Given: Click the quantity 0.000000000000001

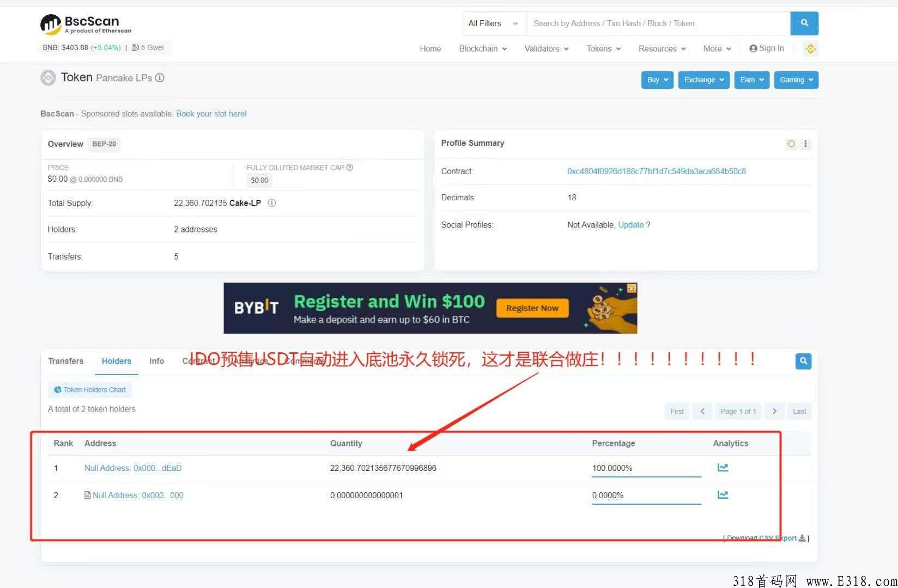Looking at the screenshot, I should pos(367,495).
